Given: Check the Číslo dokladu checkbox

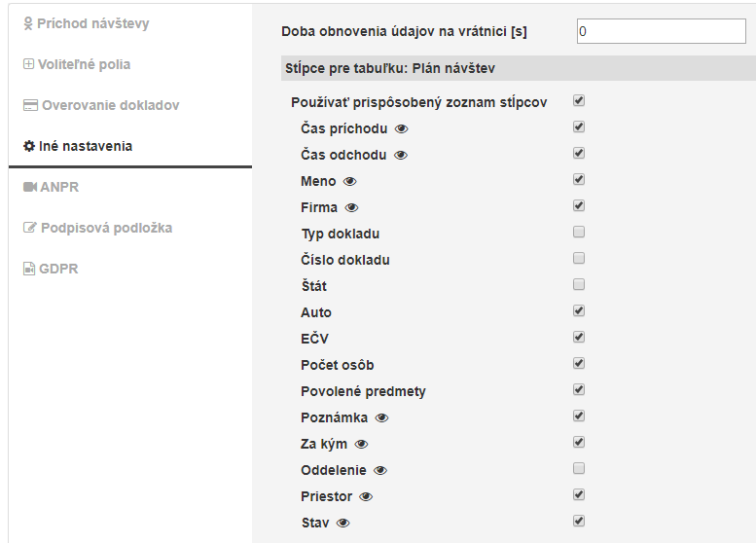Looking at the screenshot, I should tap(579, 259).
